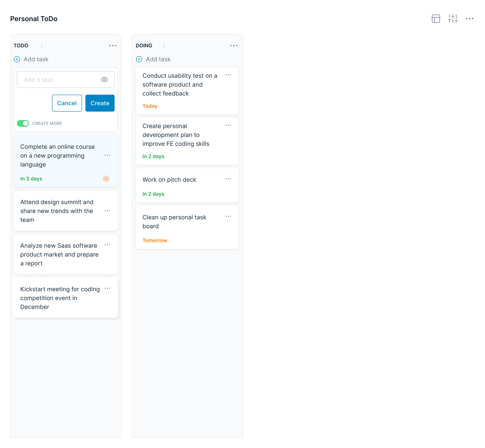Open options menu on the clean up task board card
Image resolution: width=485 pixels, height=448 pixels.
tap(228, 217)
